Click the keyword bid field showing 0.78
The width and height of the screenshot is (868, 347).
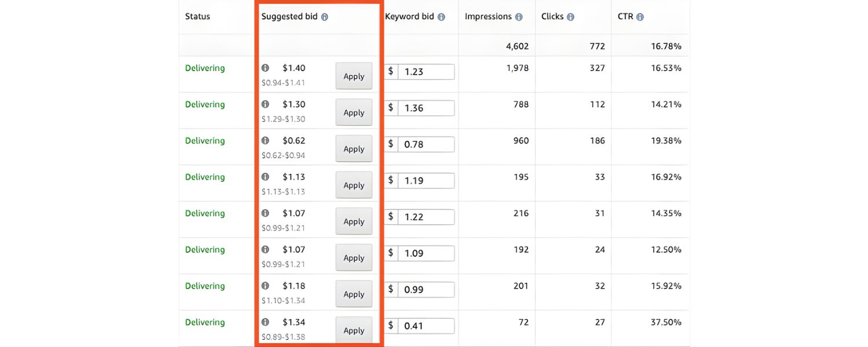coord(426,144)
